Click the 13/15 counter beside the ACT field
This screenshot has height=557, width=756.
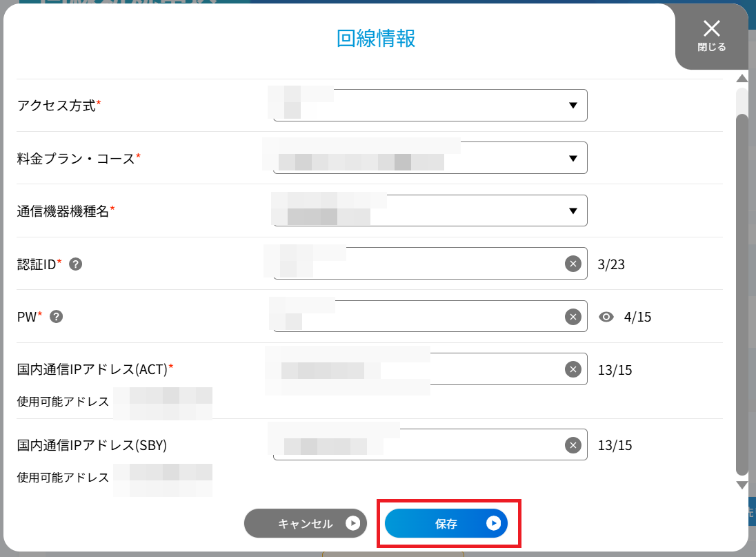point(615,370)
